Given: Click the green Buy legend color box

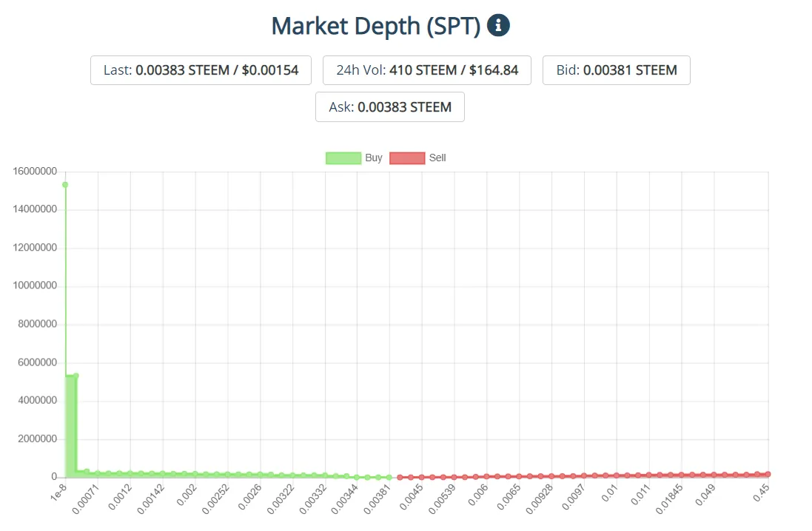Looking at the screenshot, I should pyautogui.click(x=343, y=158).
